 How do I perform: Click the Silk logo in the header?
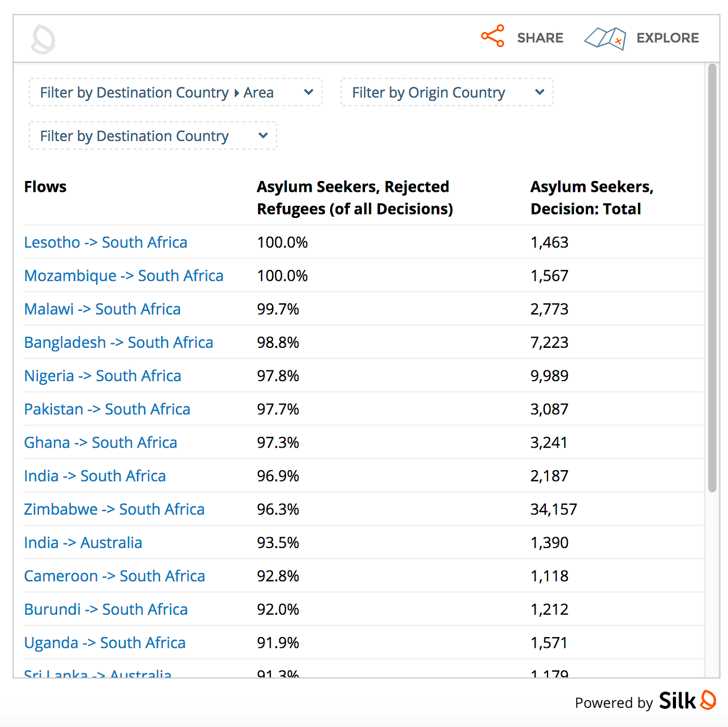click(x=43, y=39)
